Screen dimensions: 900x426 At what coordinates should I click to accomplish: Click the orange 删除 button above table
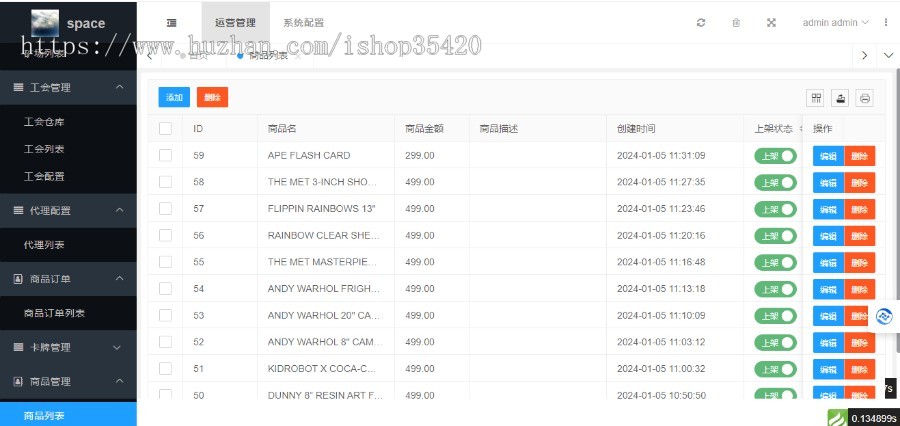[212, 97]
